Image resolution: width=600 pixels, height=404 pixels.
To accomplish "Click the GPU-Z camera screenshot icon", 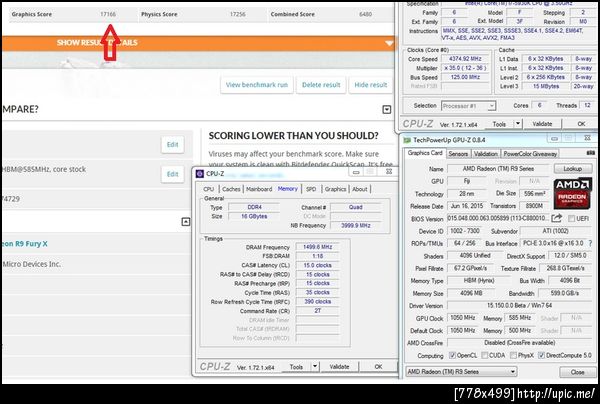I will [591, 153].
